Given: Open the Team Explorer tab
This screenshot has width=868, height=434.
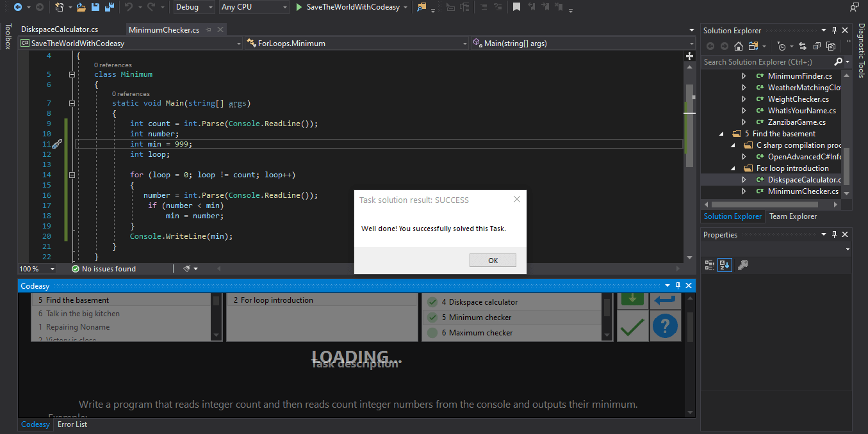Looking at the screenshot, I should (793, 216).
